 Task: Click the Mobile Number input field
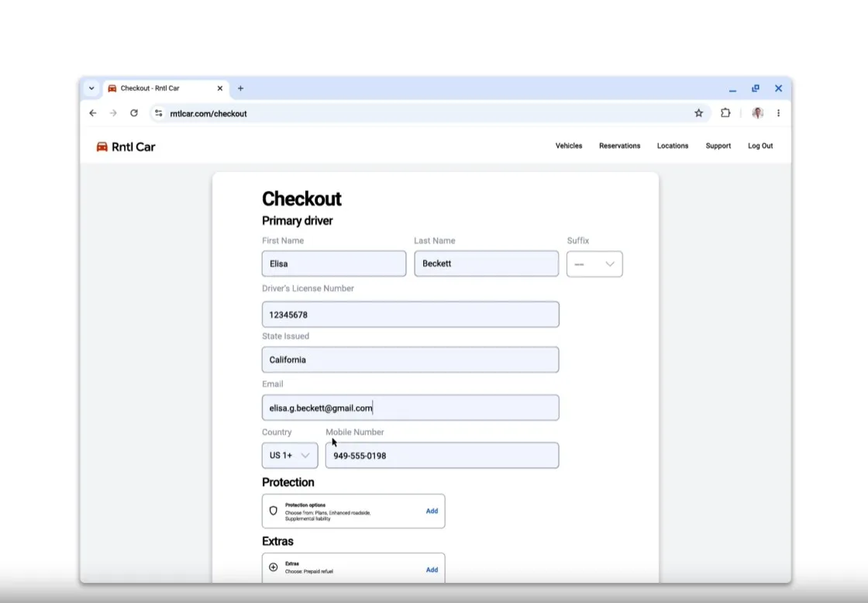442,456
